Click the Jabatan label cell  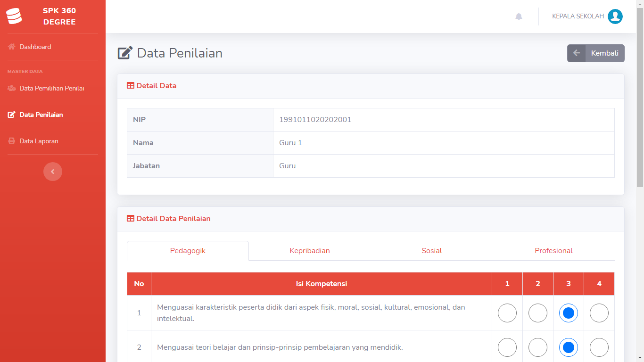(200, 166)
